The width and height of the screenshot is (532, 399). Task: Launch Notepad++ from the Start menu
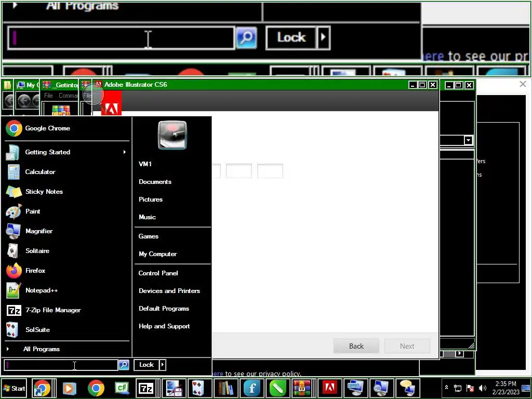pyautogui.click(x=67, y=290)
